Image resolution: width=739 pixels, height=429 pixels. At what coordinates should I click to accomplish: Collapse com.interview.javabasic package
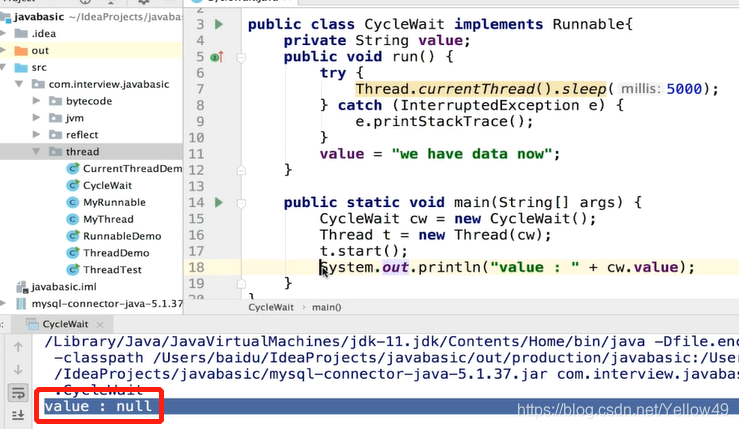pos(19,84)
